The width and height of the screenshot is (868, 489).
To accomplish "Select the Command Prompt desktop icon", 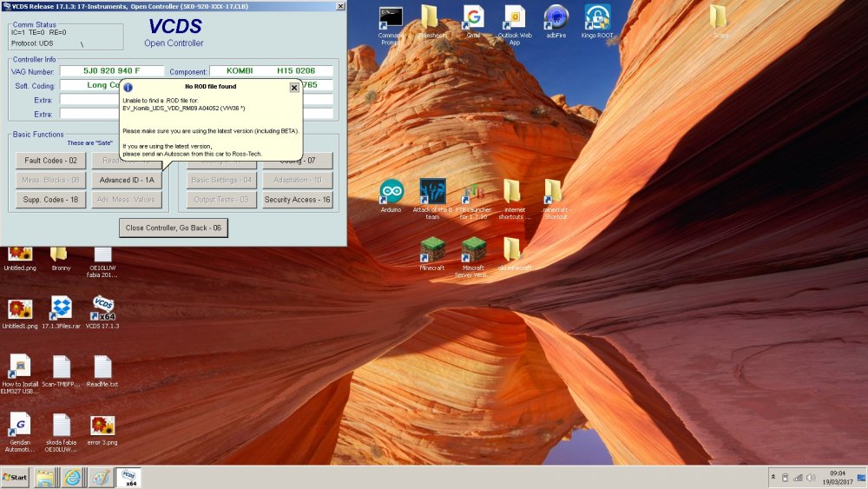I will click(391, 25).
